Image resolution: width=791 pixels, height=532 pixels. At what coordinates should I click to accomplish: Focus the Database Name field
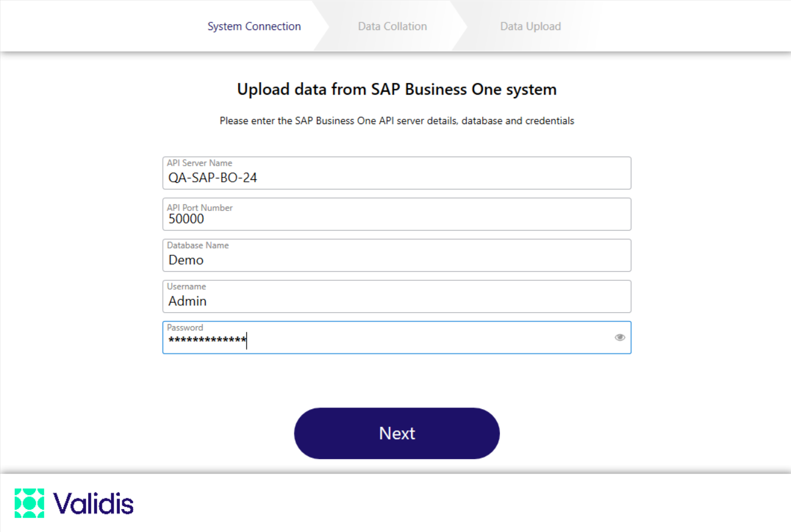[397, 255]
